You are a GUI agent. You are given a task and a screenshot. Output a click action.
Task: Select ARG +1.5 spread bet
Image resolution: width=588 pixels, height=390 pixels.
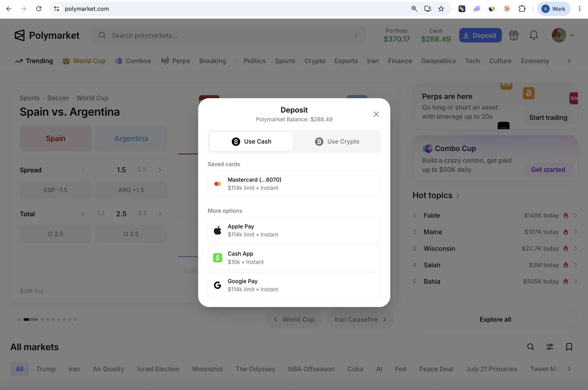coord(131,190)
